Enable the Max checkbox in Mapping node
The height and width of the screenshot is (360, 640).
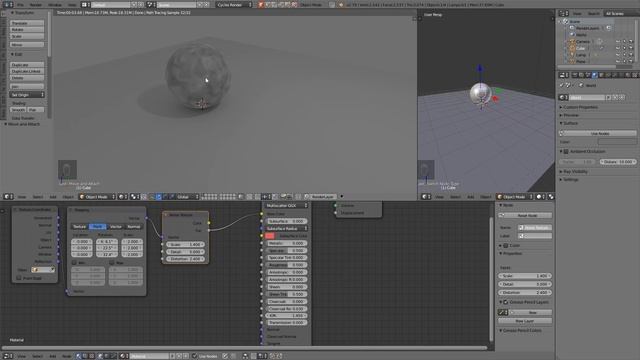(111, 263)
